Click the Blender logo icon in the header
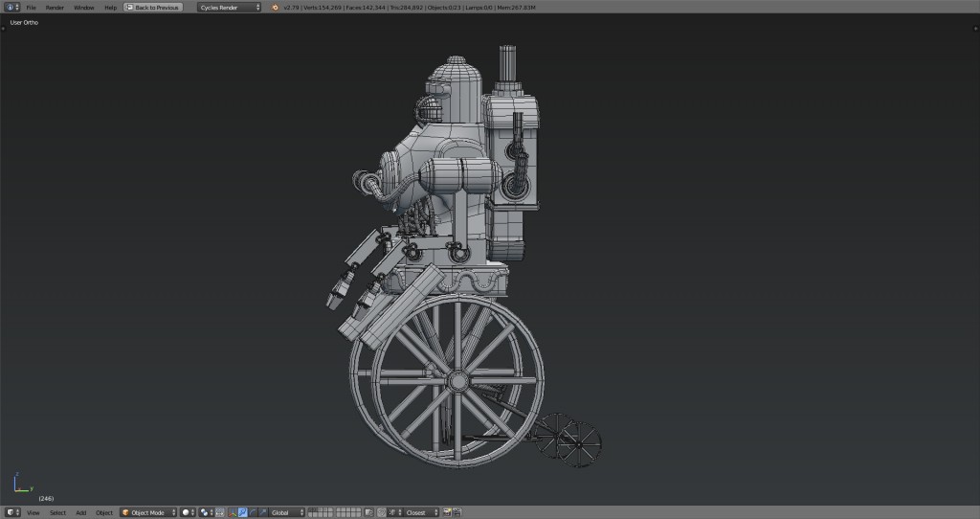This screenshot has width=980, height=519. [x=276, y=7]
